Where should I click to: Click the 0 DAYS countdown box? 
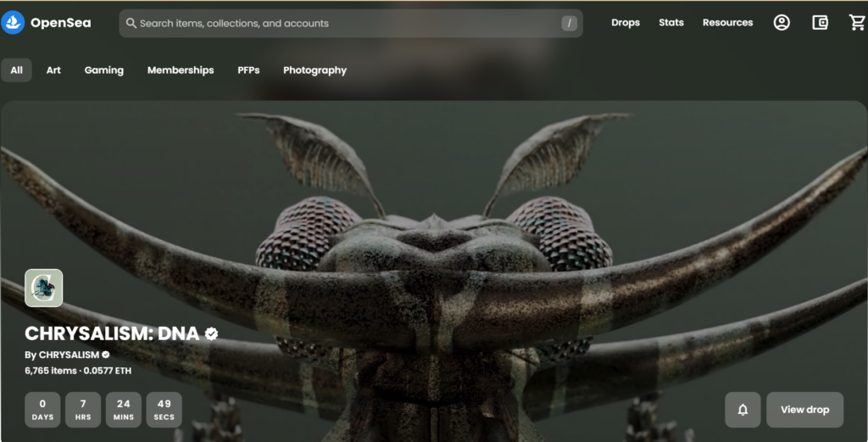coord(42,410)
